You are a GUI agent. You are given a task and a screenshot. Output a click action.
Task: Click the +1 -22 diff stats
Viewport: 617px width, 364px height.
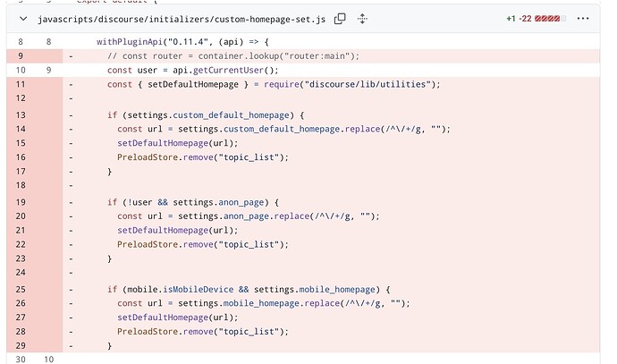coord(519,19)
